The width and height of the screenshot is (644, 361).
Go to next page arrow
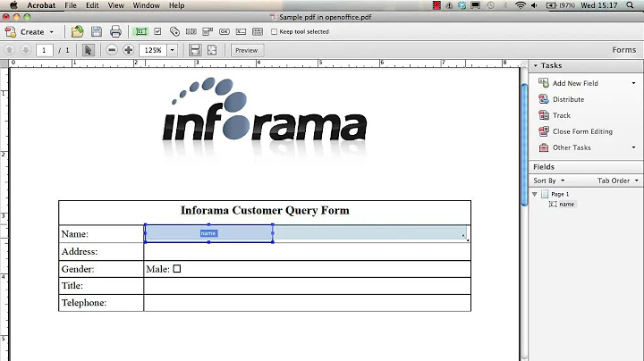(25, 50)
